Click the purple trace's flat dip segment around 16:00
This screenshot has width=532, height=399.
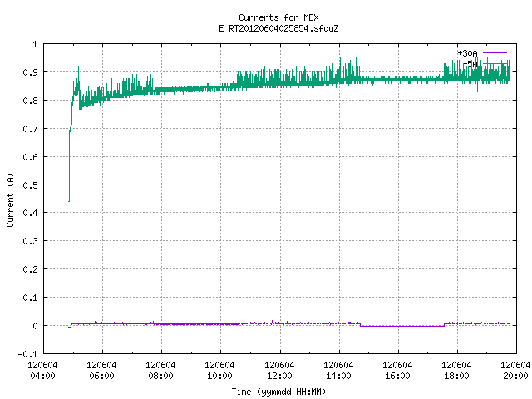point(402,326)
